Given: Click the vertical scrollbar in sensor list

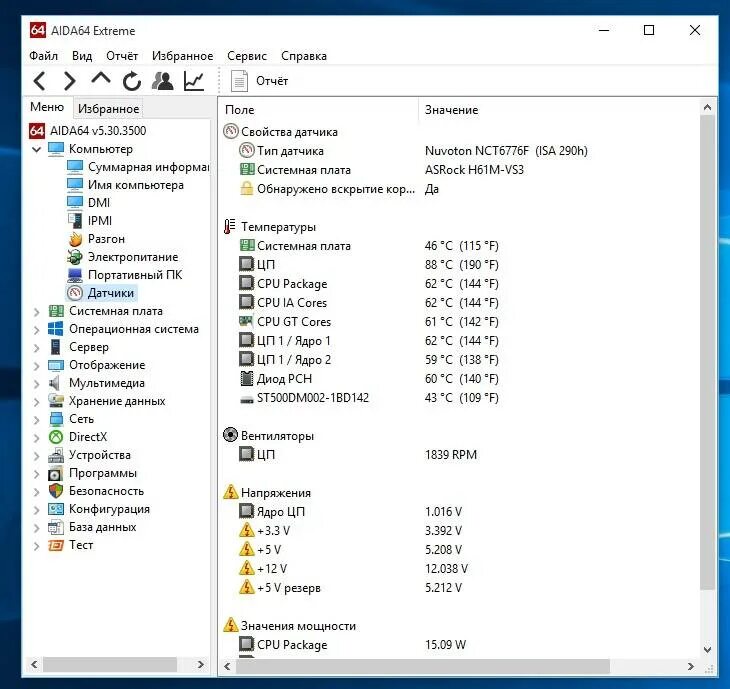Looking at the screenshot, I should click(707, 353).
